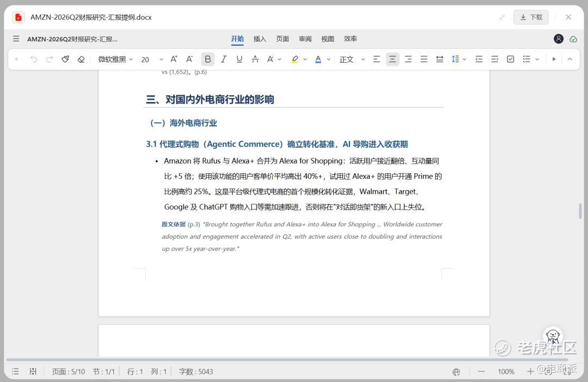
Task: Collapse the toolbar with up chevron
Action: point(569,59)
